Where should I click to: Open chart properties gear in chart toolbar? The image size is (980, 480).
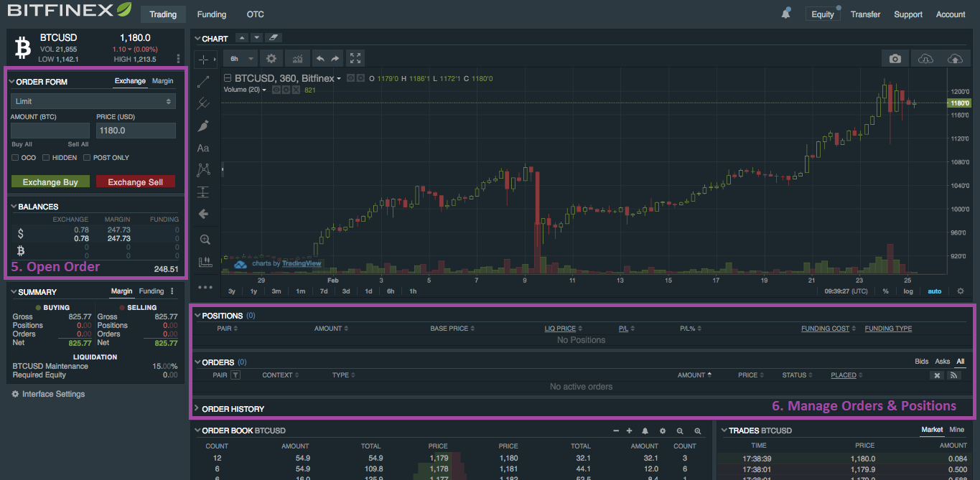271,59
